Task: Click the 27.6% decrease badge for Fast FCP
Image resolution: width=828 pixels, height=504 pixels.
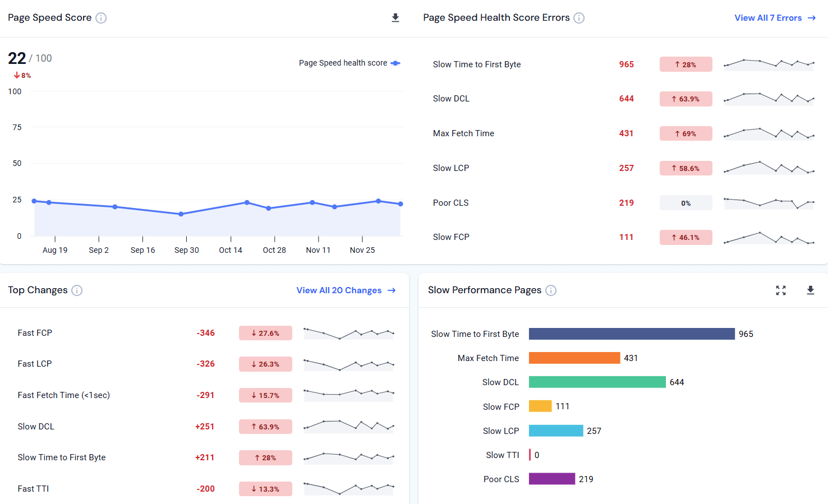Action: pos(265,333)
